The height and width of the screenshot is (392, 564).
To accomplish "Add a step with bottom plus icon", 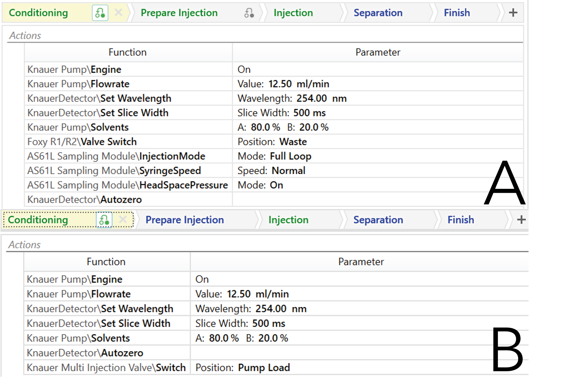I will (x=521, y=220).
